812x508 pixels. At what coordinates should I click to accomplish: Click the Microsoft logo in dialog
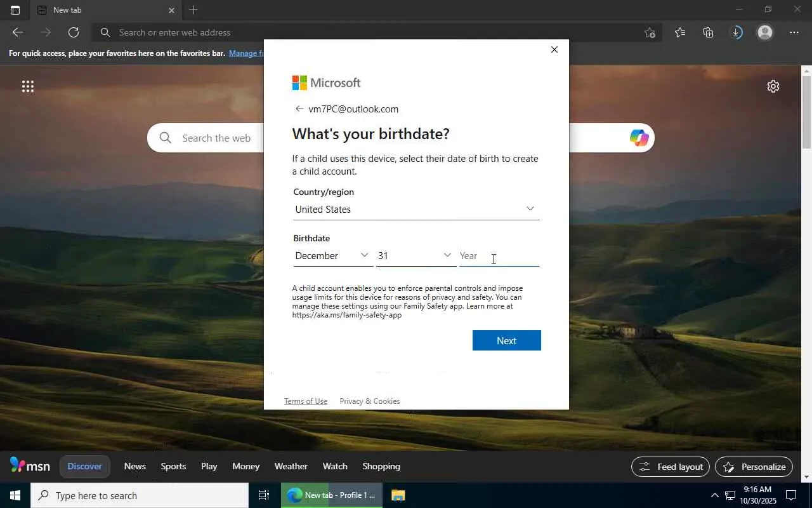click(326, 83)
